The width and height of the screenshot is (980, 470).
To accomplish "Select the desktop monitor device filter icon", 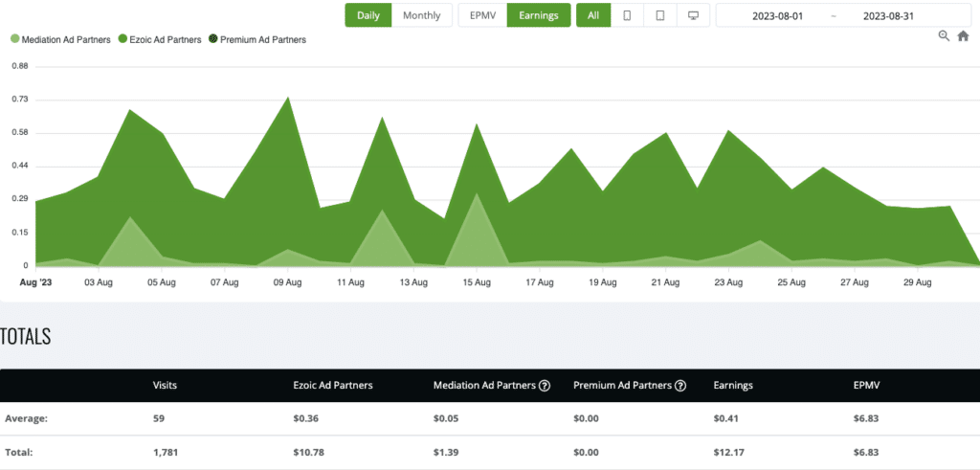I will coord(693,15).
